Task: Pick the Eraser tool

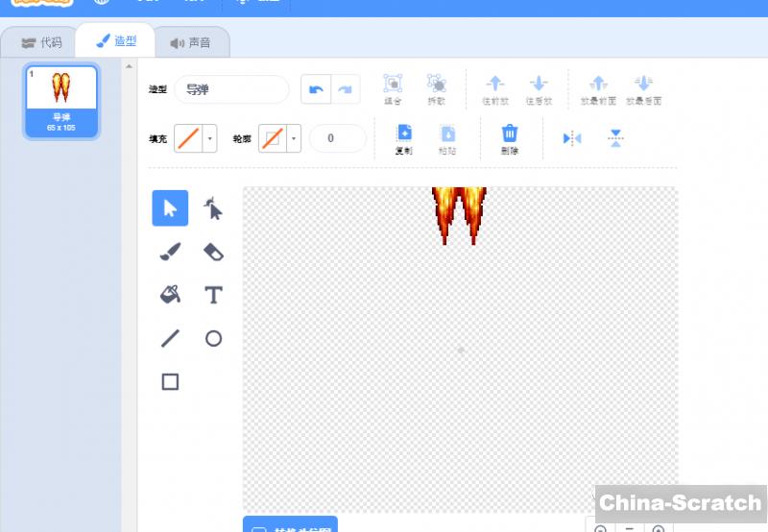Action: coord(213,252)
